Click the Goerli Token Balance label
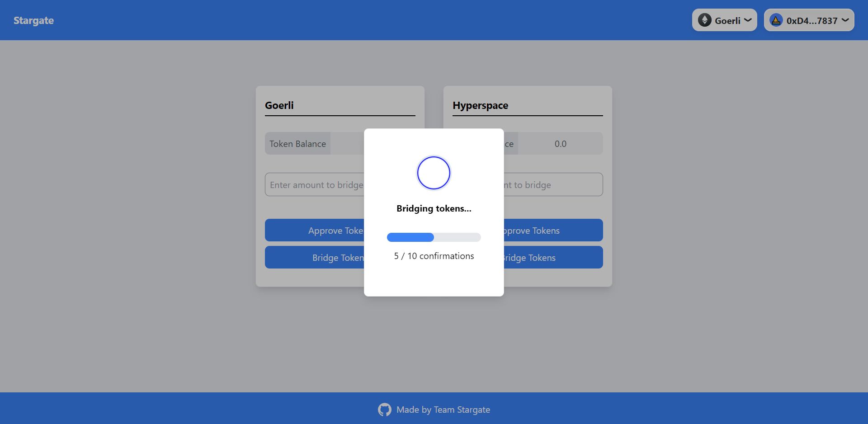This screenshot has width=868, height=424. click(297, 144)
